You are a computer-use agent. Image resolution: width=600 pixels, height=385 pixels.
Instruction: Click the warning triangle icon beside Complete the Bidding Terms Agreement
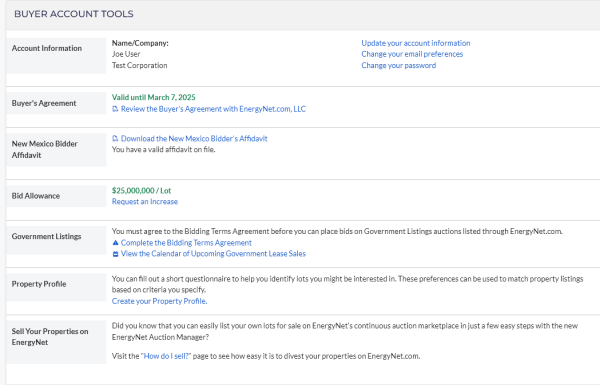pos(115,243)
